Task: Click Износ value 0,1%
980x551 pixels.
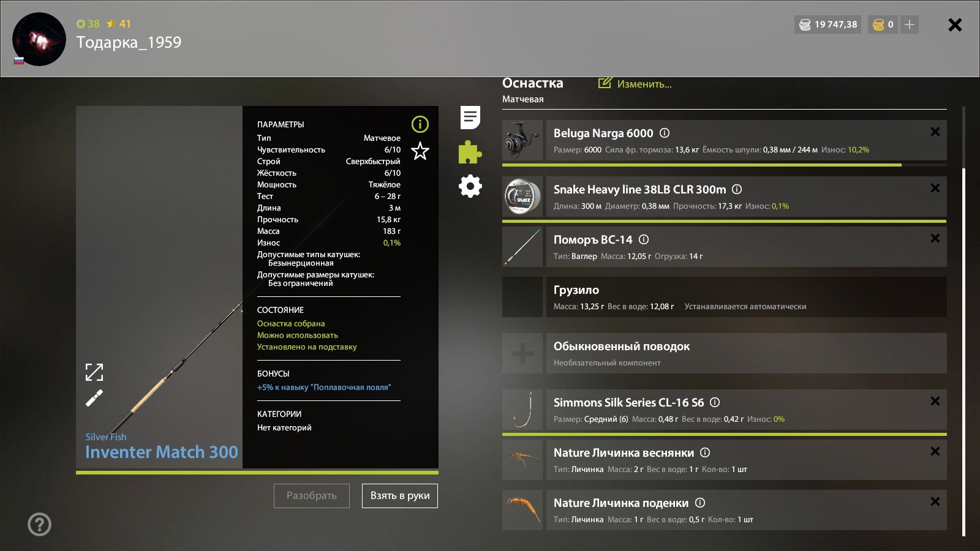Action: 392,242
